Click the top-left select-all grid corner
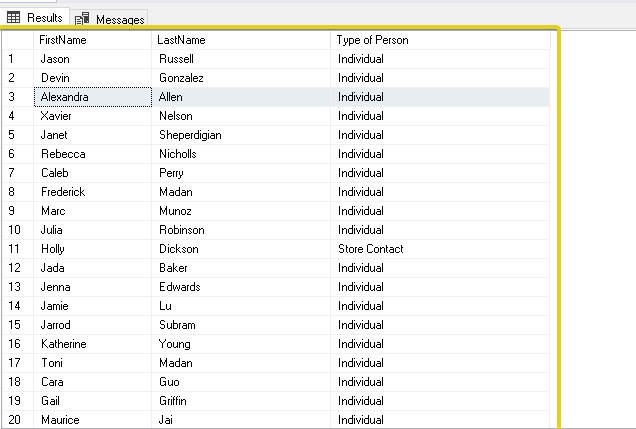This screenshot has height=429, width=636. (x=18, y=40)
